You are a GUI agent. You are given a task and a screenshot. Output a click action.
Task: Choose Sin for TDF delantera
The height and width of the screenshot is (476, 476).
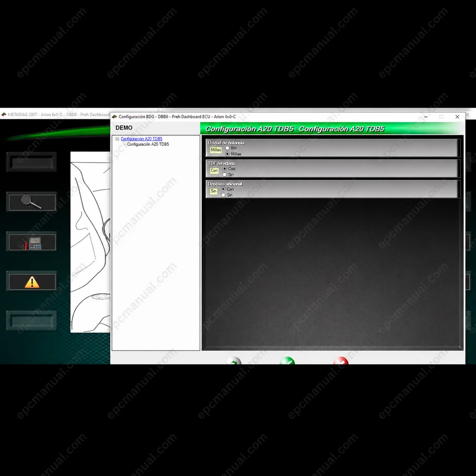(225, 175)
